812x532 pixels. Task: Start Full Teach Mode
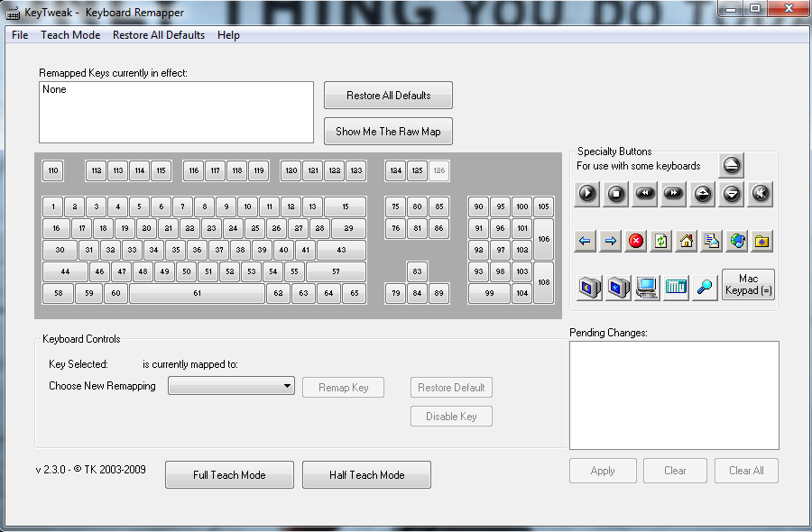[x=229, y=475]
